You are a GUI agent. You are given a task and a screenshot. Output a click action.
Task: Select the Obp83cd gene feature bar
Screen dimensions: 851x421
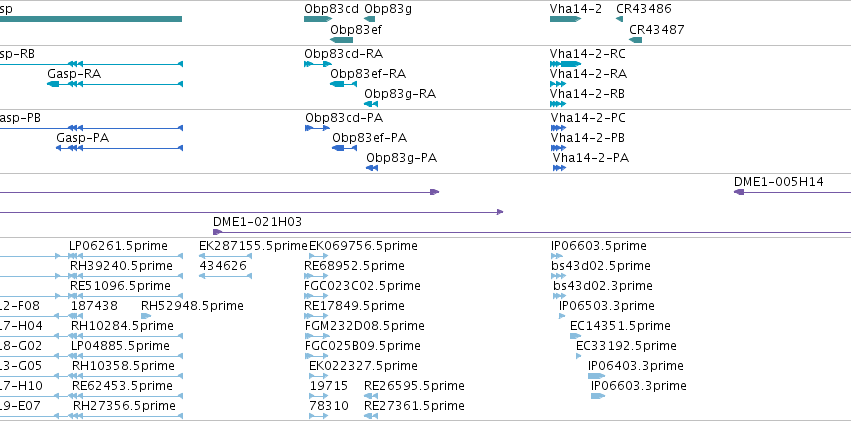pos(318,19)
